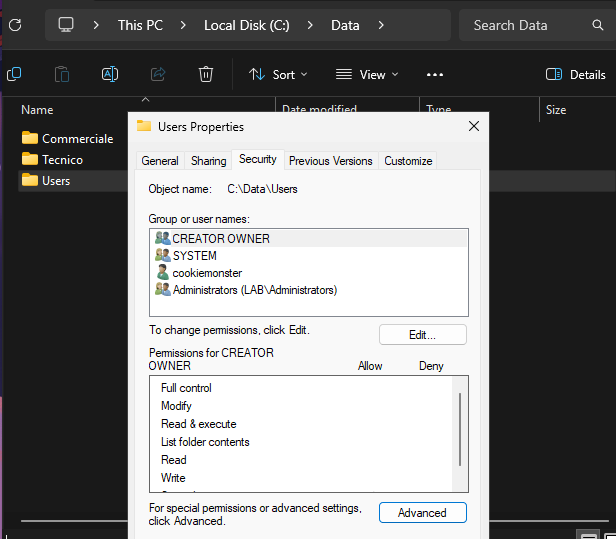This screenshot has height=539, width=616.
Task: Open the See more ellipsis menu
Action: click(434, 74)
